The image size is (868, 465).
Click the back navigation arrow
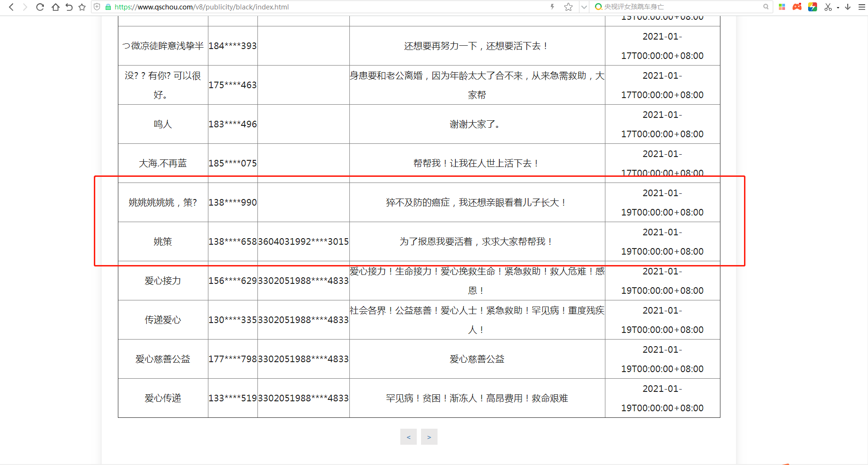click(10, 7)
